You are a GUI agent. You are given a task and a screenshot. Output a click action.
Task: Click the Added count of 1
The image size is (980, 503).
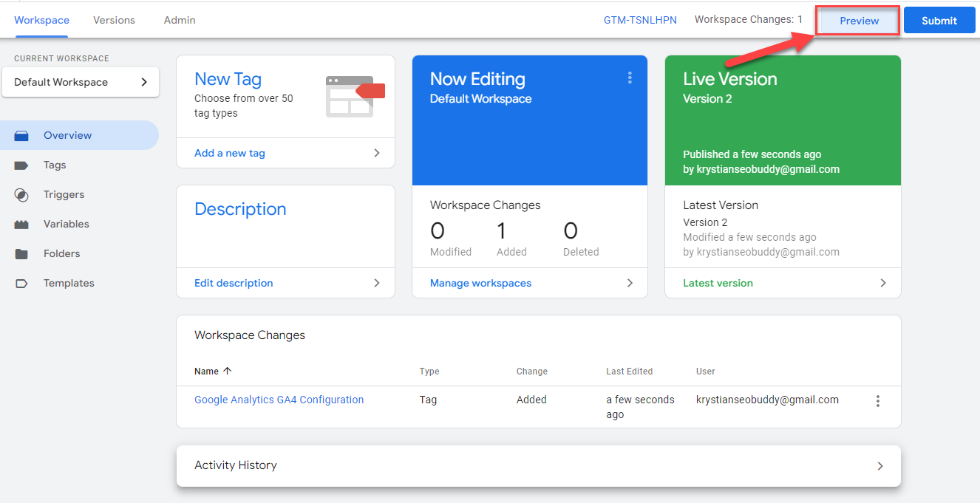[501, 232]
